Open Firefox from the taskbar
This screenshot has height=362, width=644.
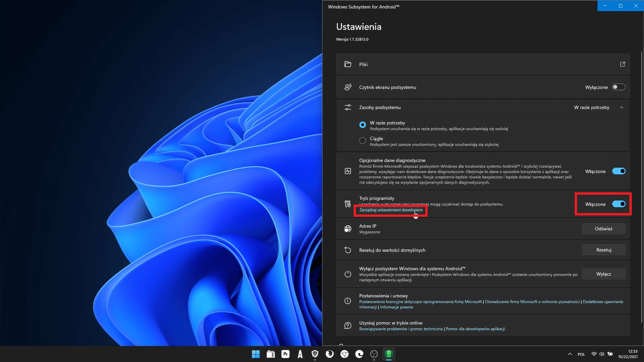point(330,354)
